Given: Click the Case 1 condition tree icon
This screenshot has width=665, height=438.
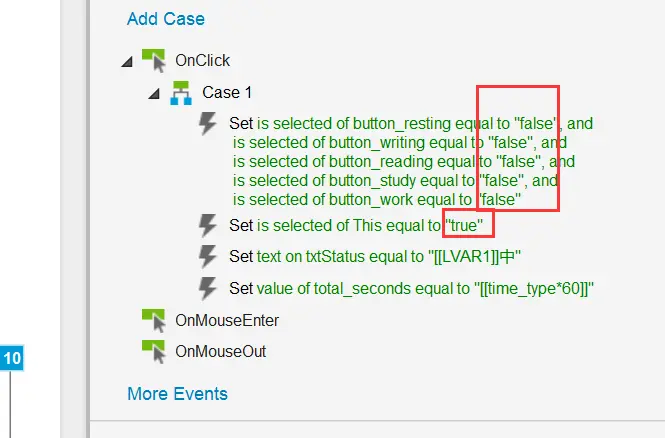Looking at the screenshot, I should click(x=180, y=93).
